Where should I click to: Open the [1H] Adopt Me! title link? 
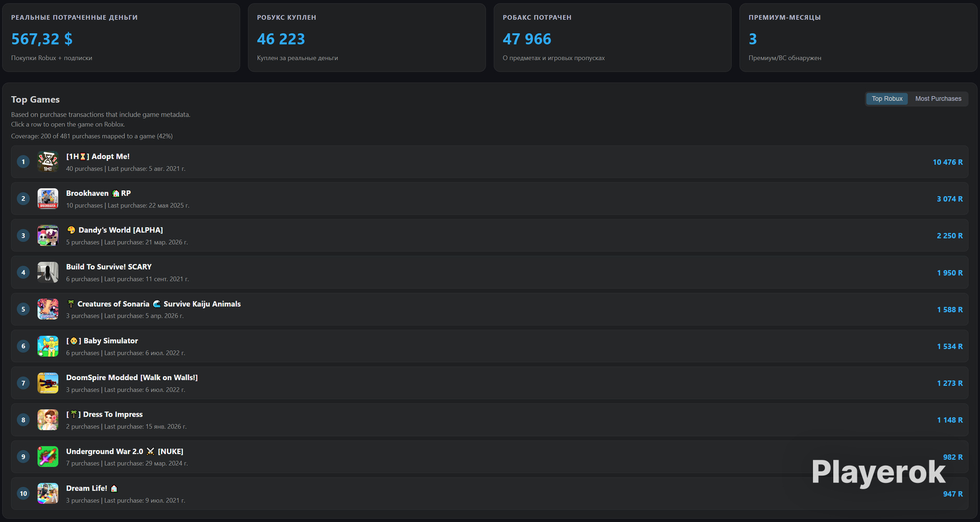coord(98,157)
